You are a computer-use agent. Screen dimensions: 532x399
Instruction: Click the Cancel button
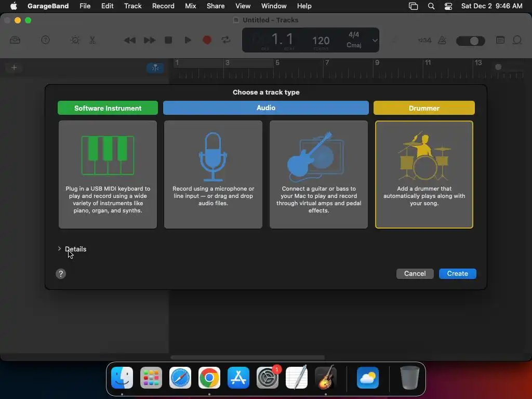pyautogui.click(x=415, y=273)
